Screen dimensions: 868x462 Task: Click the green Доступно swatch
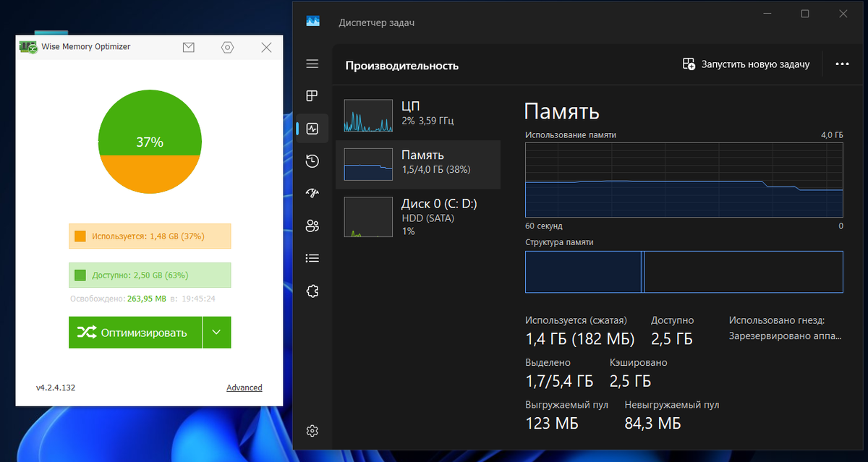[80, 275]
